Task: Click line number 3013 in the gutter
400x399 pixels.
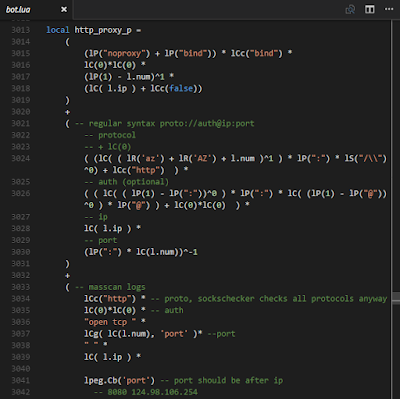Action: [x=21, y=30]
